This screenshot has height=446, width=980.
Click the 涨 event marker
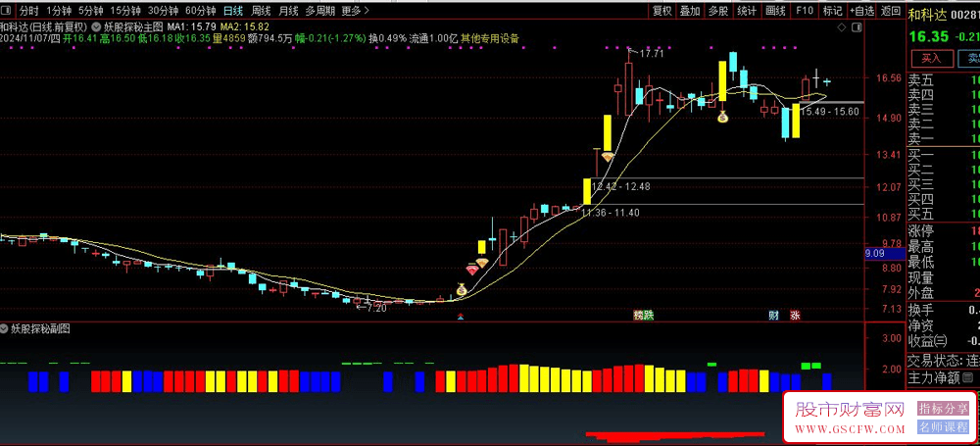tap(795, 316)
